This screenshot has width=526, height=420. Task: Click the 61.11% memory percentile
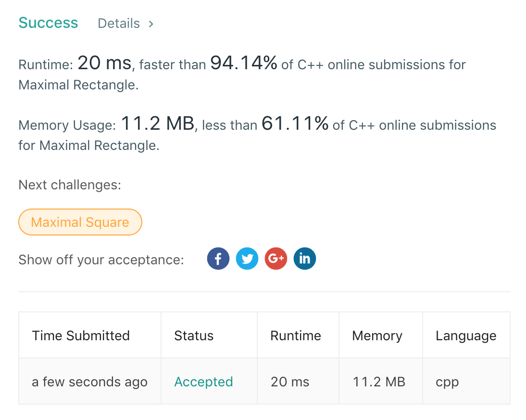[x=295, y=124]
